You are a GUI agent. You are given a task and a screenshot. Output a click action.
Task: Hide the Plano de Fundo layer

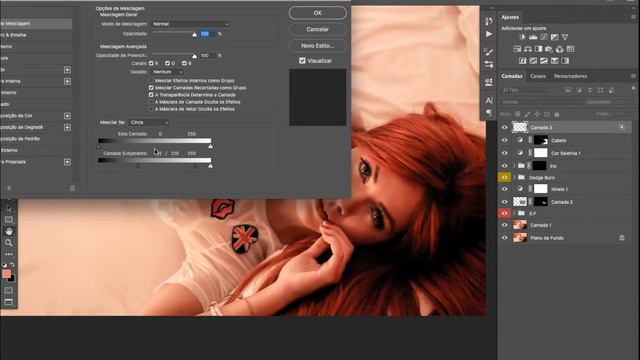[504, 238]
